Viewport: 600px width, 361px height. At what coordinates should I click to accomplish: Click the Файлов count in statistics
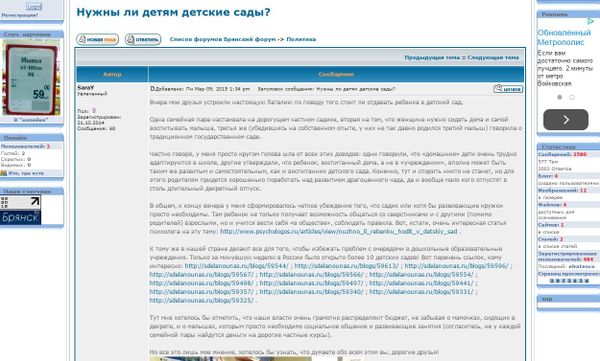click(564, 205)
